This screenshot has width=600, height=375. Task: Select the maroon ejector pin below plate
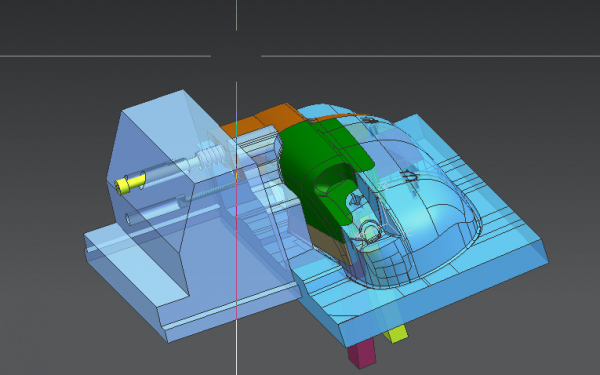point(362,352)
